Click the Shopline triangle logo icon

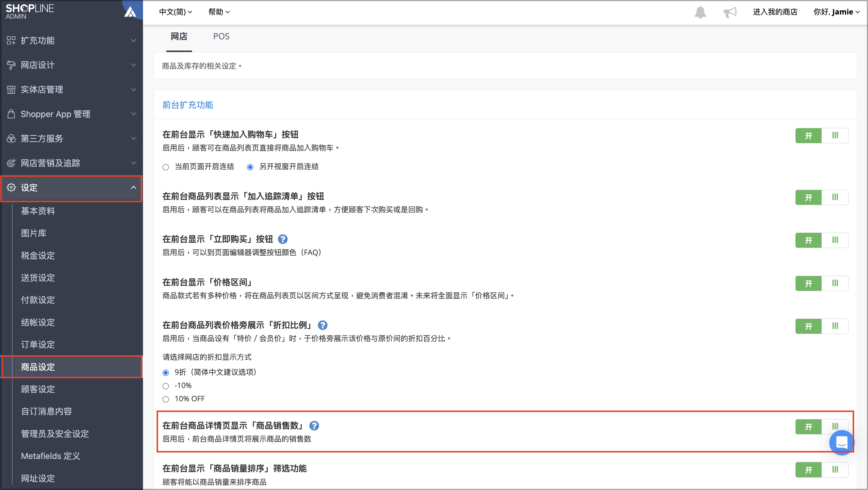(x=130, y=12)
